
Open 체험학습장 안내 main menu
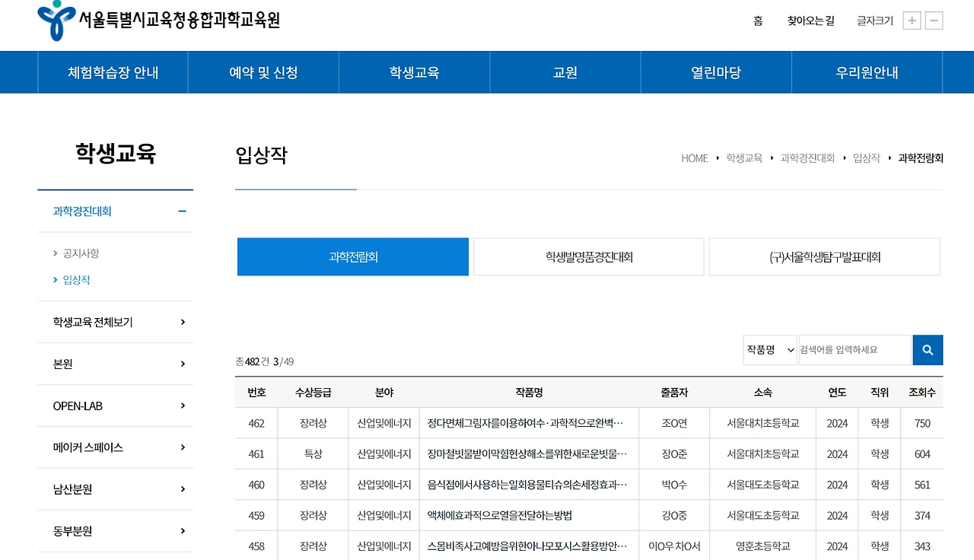click(x=113, y=72)
